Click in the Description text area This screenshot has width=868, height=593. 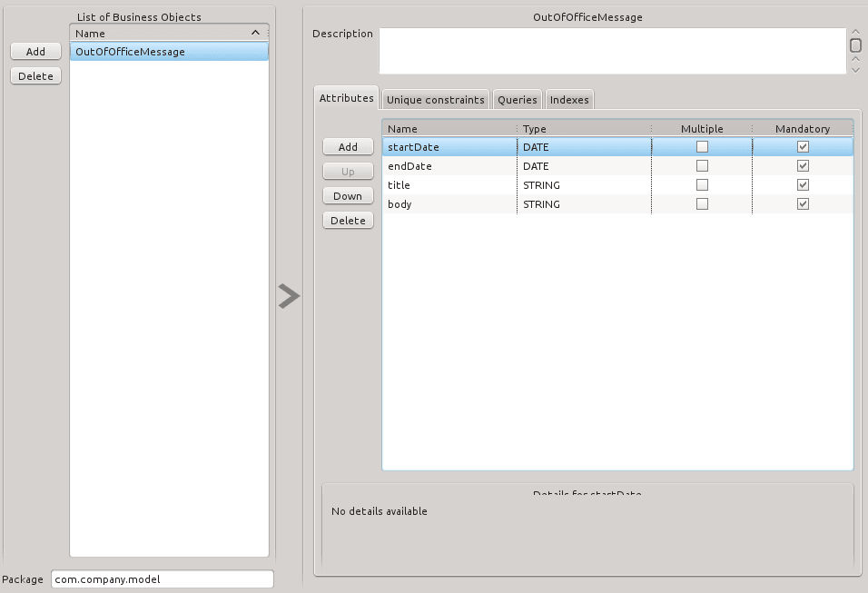coord(611,51)
